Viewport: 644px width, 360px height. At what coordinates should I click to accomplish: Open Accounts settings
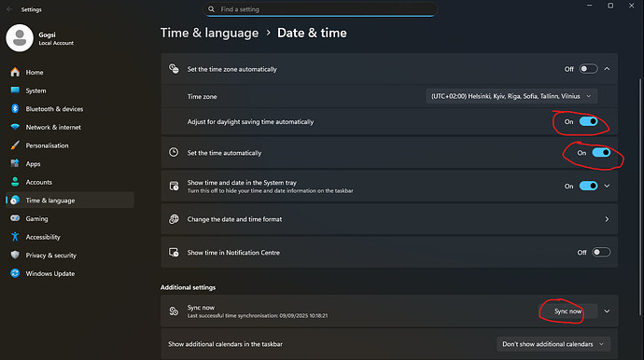point(70,182)
